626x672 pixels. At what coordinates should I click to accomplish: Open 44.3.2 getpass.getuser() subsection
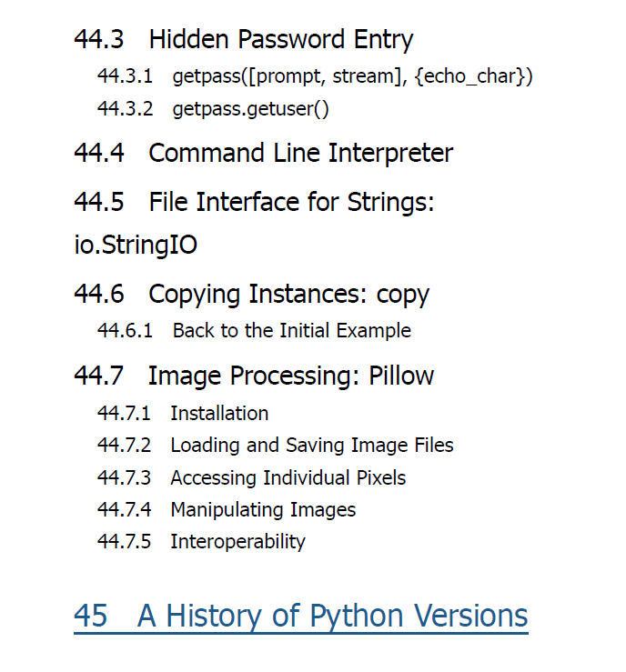[x=213, y=109]
